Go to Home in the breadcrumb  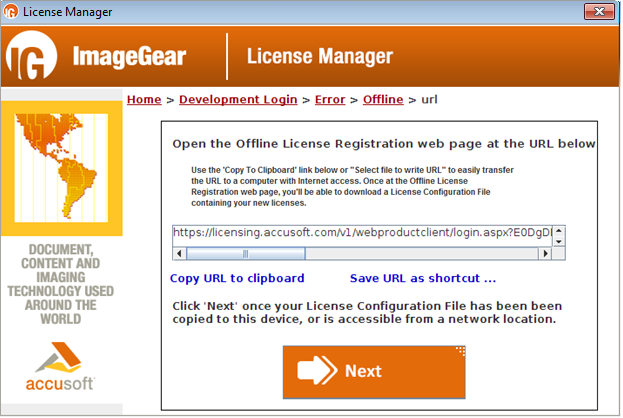(144, 99)
